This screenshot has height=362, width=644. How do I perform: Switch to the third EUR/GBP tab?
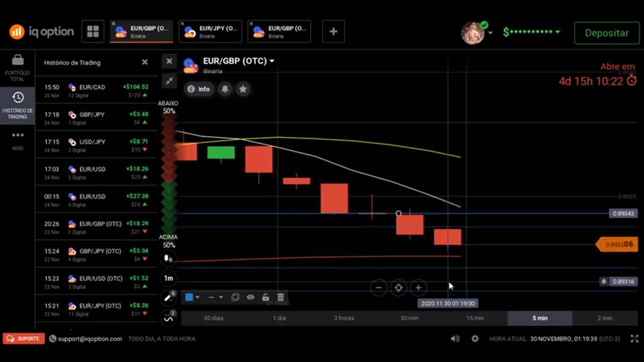[279, 32]
